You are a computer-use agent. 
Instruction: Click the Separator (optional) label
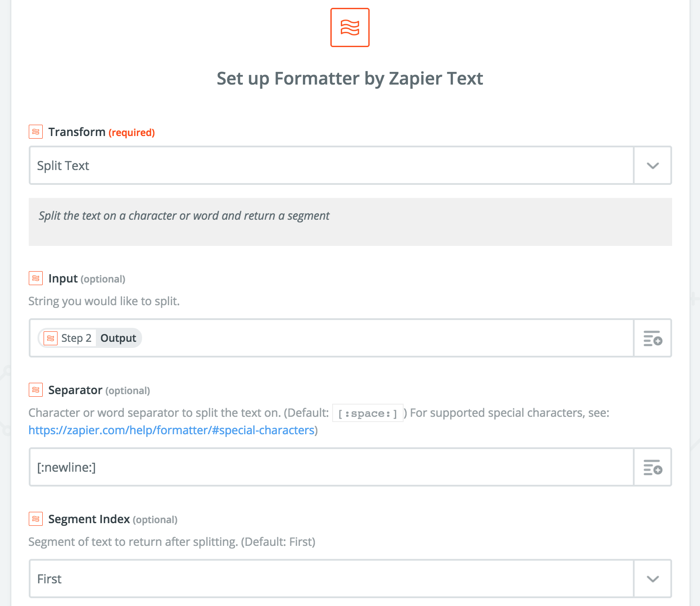click(x=99, y=390)
